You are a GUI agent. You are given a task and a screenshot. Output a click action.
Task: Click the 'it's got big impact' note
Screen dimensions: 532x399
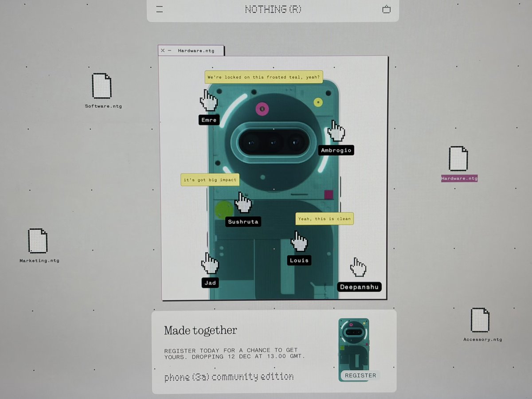point(210,180)
